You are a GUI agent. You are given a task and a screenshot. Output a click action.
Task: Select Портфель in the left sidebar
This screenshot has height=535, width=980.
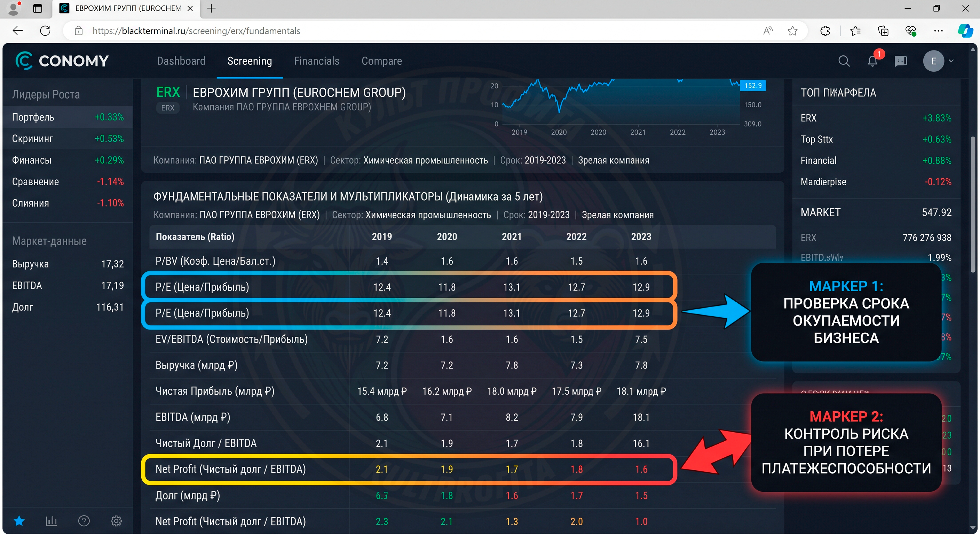(68, 117)
